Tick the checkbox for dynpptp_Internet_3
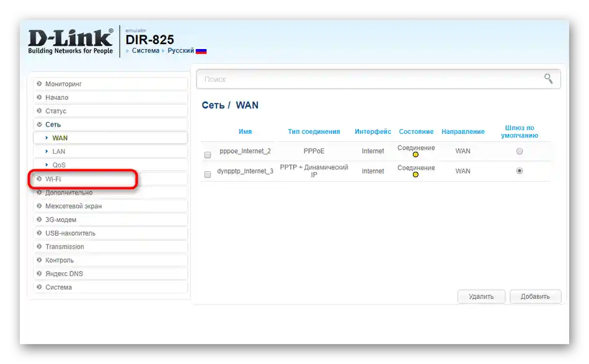The image size is (589, 364). tap(207, 174)
